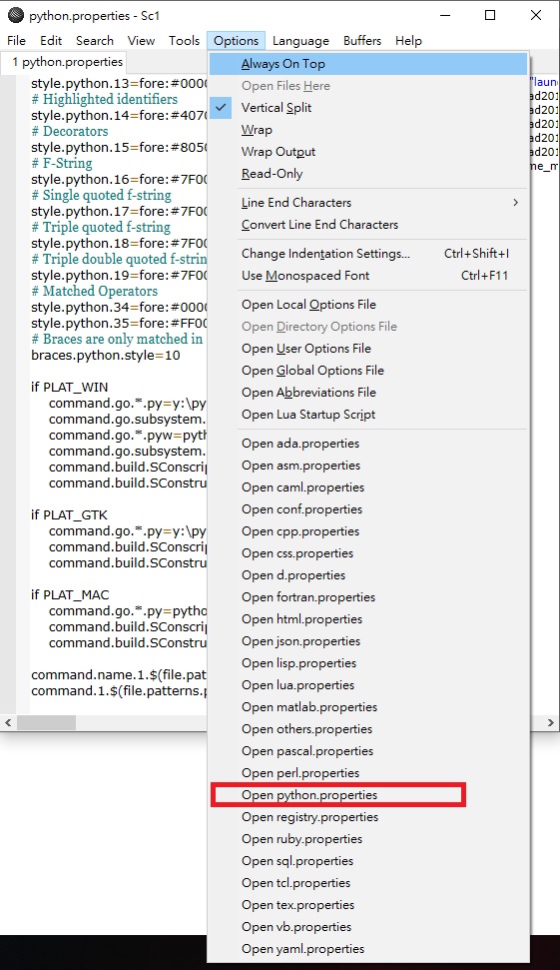Choose Open d.properties
Screen dimensions: 560x970
pyautogui.click(x=368, y=575)
